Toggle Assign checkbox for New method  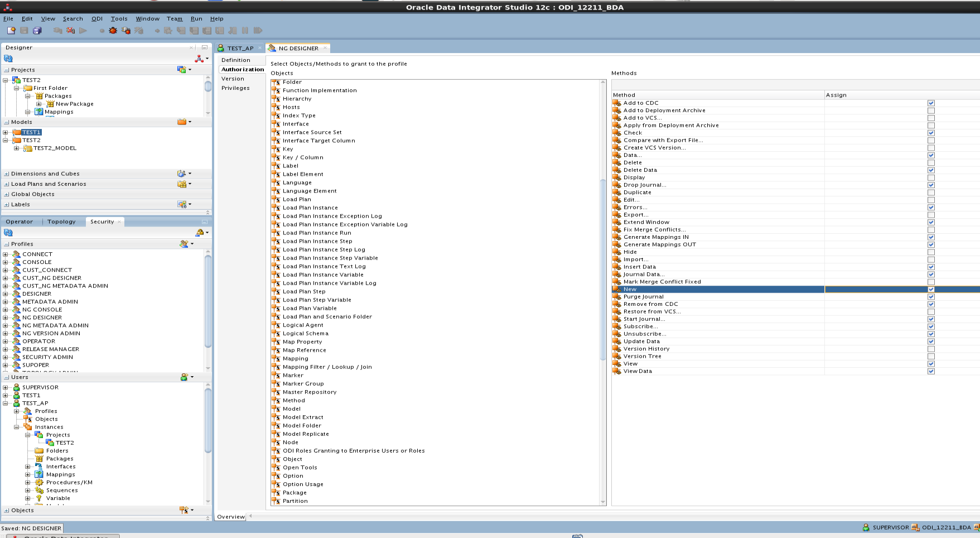click(x=931, y=289)
